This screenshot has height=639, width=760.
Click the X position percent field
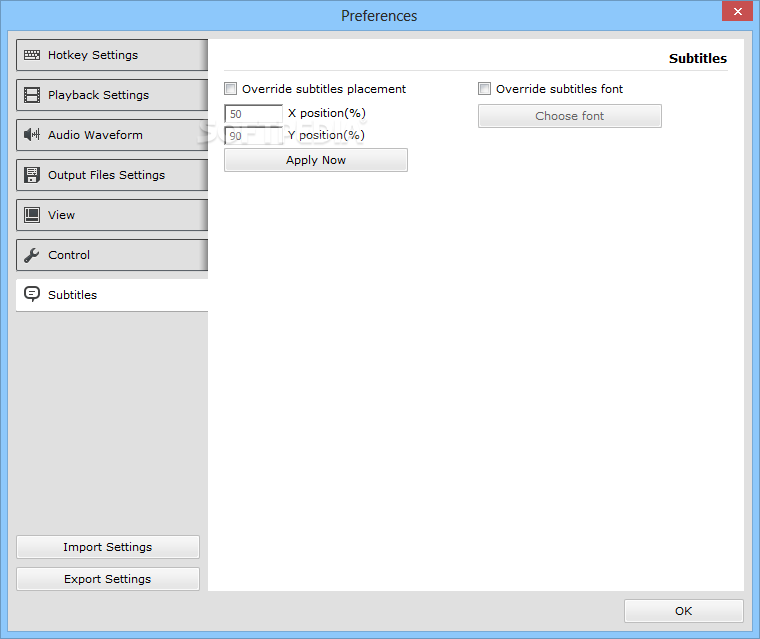(253, 114)
